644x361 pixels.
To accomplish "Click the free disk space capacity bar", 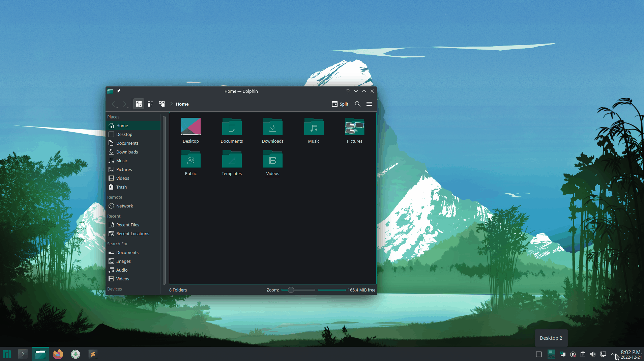I will point(332,290).
